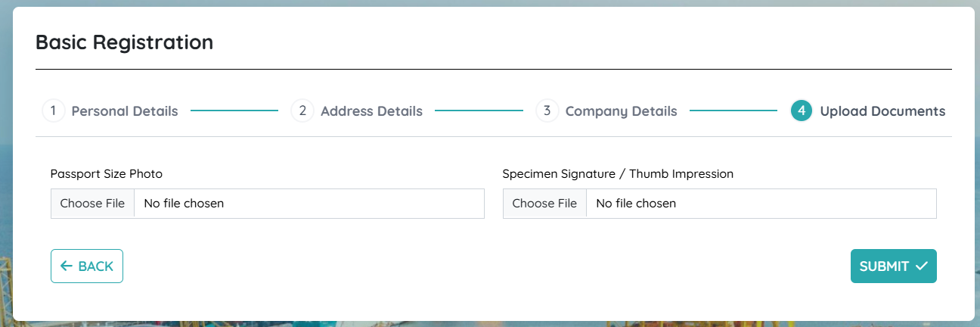Click the Passport Size Photo label
Viewport: 980px width, 327px height.
point(107,173)
